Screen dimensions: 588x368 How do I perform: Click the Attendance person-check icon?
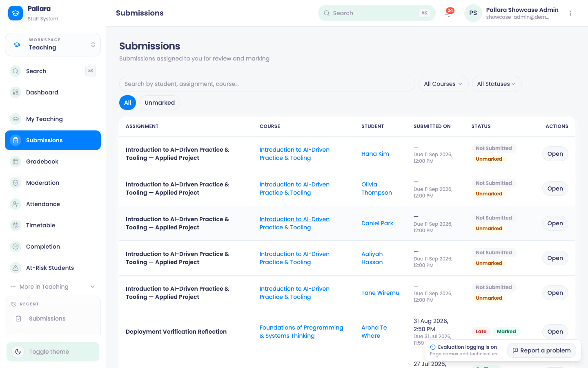16,204
